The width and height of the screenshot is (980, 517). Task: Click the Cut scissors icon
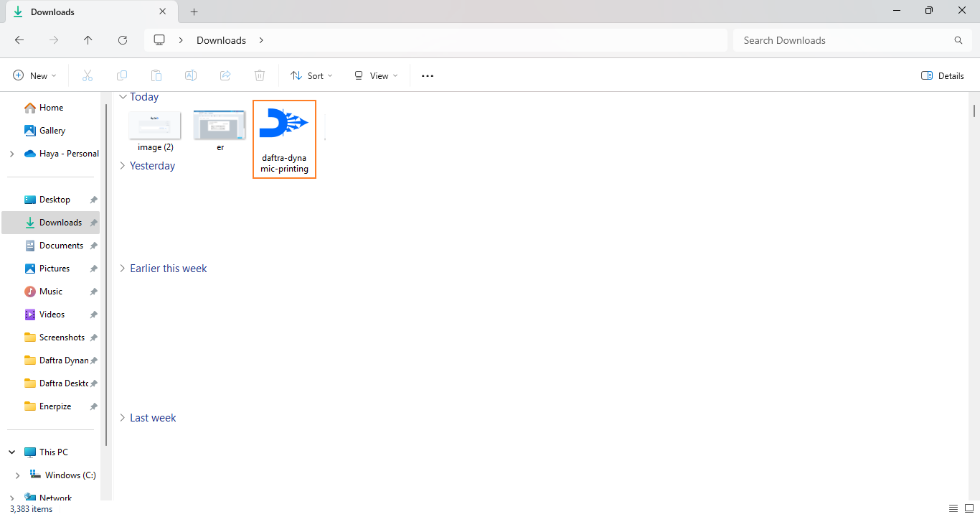pyautogui.click(x=88, y=75)
